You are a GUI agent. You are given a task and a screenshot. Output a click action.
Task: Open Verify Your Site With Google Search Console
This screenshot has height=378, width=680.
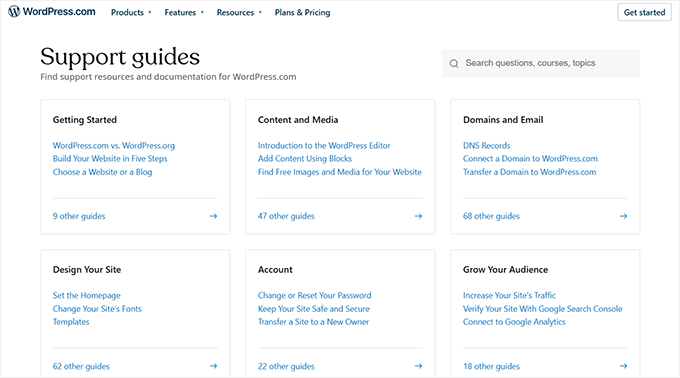pyautogui.click(x=543, y=309)
